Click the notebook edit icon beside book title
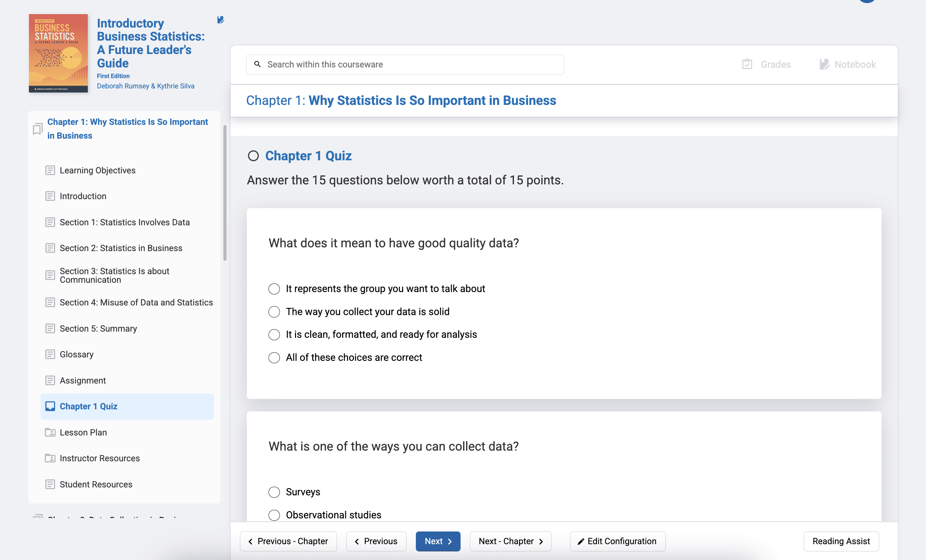 [x=221, y=20]
